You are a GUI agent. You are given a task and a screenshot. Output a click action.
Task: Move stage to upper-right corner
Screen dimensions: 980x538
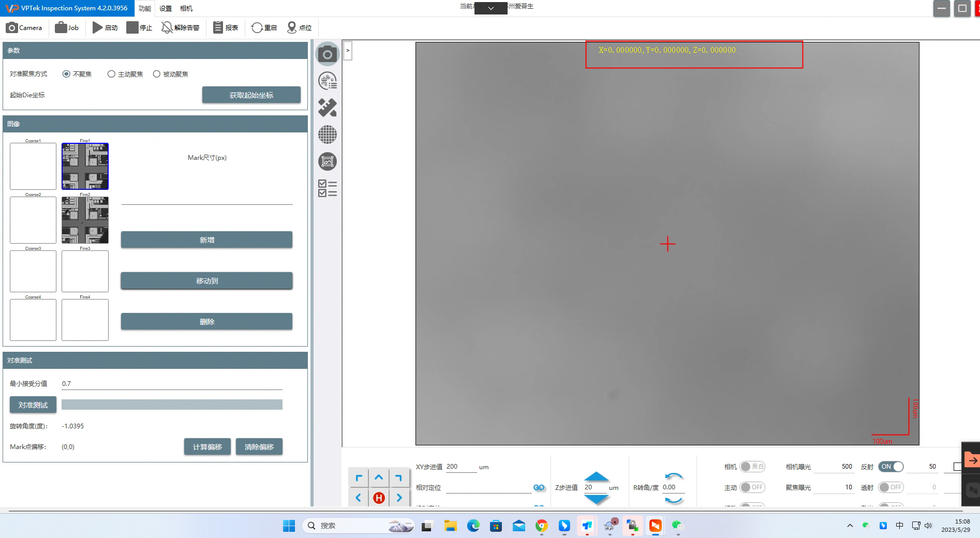(399, 477)
